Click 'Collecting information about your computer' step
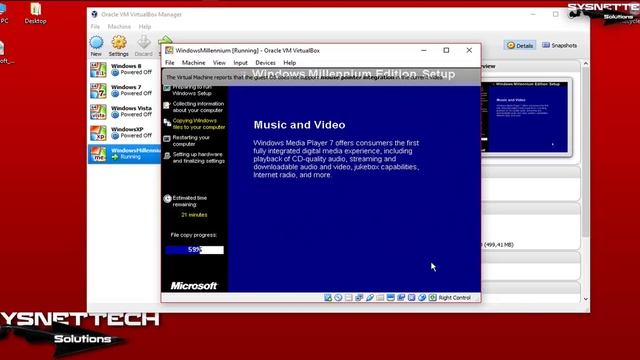Screen dimensions: 640x360 click(x=198, y=107)
